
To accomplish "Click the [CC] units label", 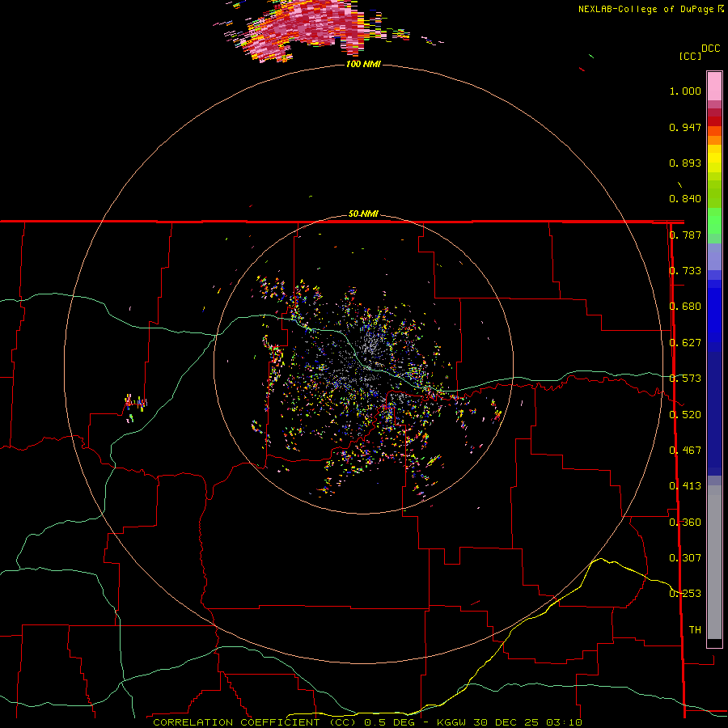I will click(x=691, y=56).
